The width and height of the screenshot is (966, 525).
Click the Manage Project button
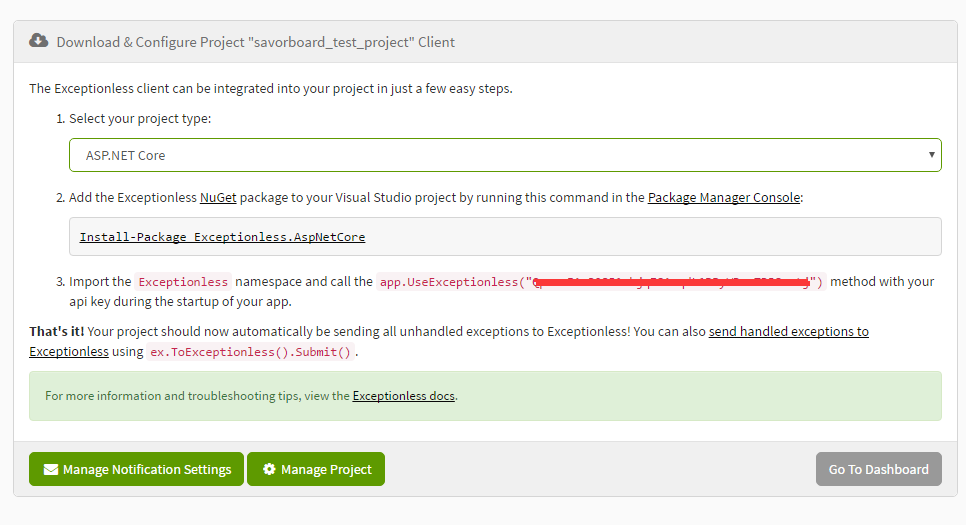(x=316, y=469)
